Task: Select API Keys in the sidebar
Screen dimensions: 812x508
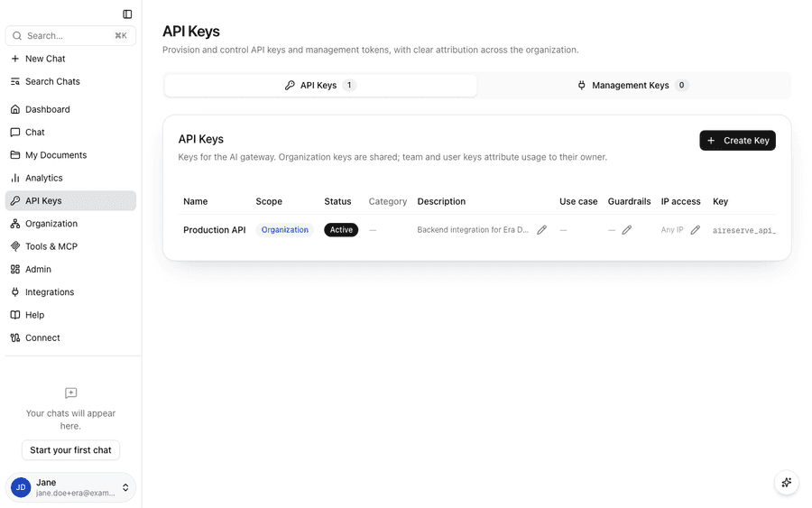Action: click(x=70, y=200)
